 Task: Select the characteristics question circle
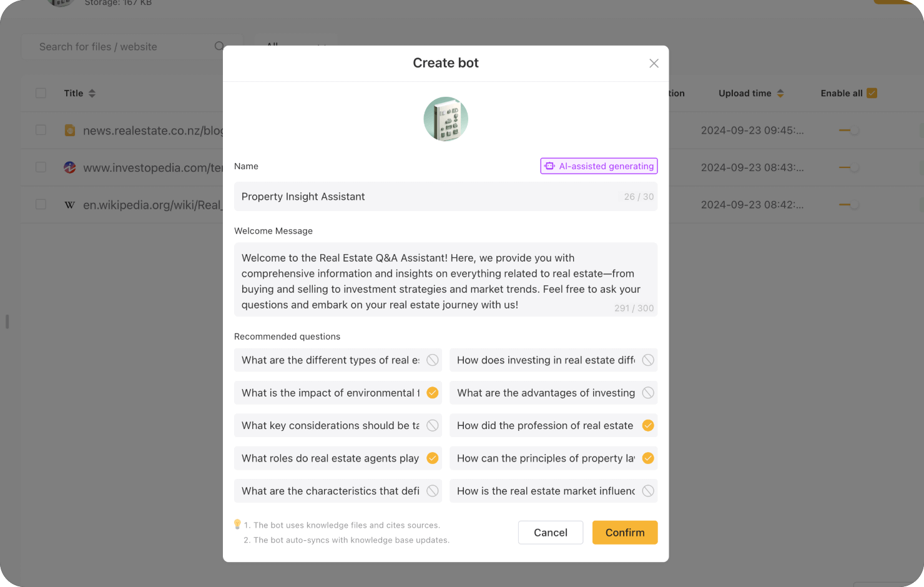(432, 491)
